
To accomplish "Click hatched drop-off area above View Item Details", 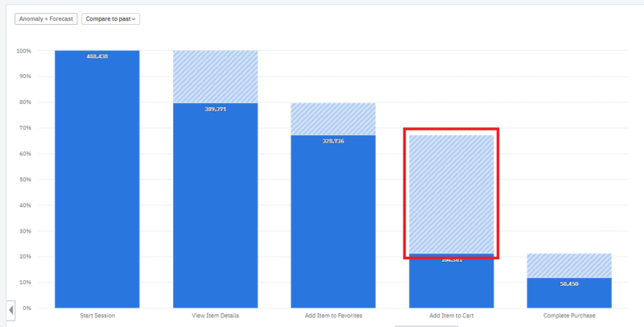I will (215, 77).
